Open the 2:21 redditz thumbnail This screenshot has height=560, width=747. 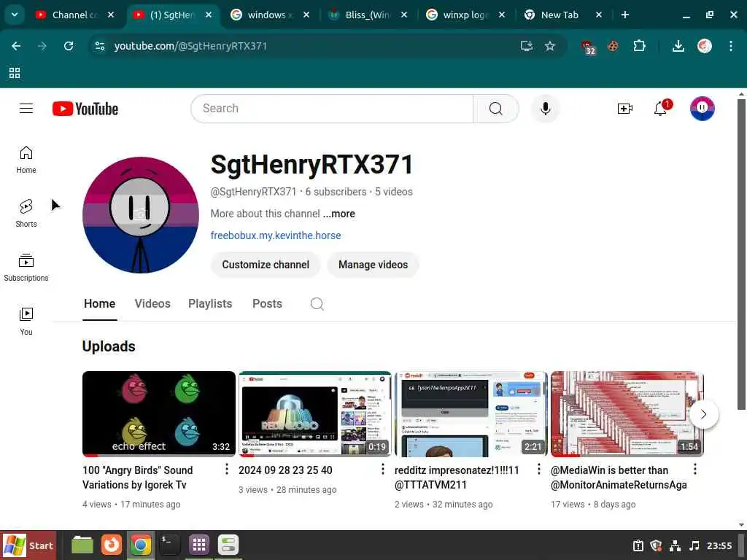click(471, 414)
